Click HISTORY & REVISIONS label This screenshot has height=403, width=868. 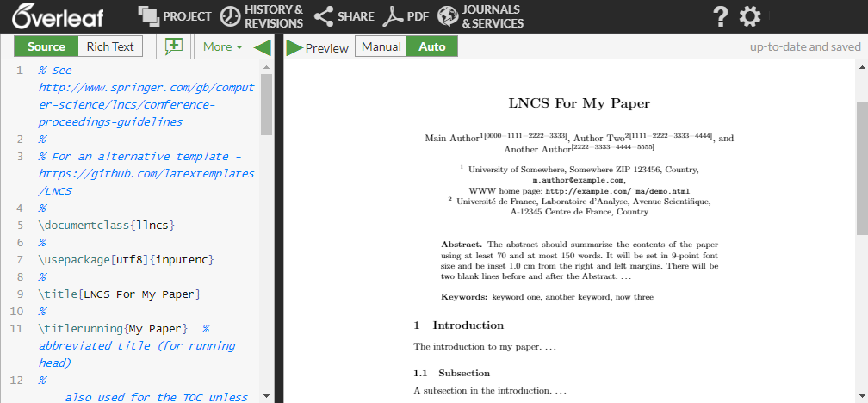coord(274,16)
